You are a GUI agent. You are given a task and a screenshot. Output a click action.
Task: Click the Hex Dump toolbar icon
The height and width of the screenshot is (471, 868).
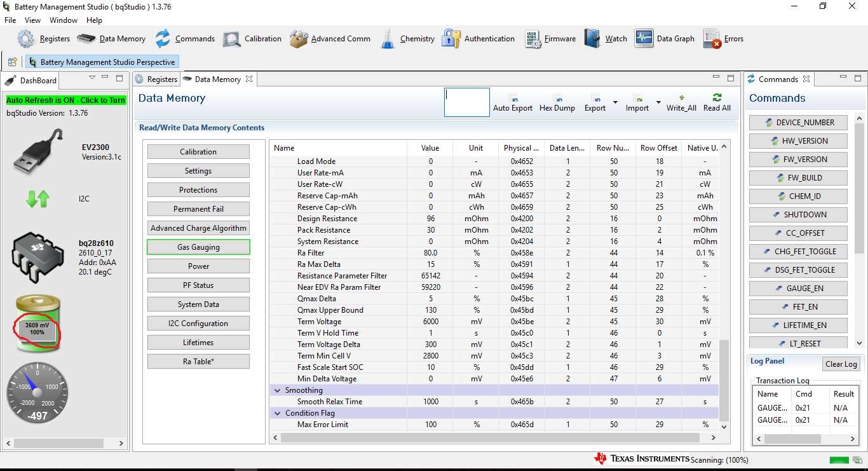[557, 103]
